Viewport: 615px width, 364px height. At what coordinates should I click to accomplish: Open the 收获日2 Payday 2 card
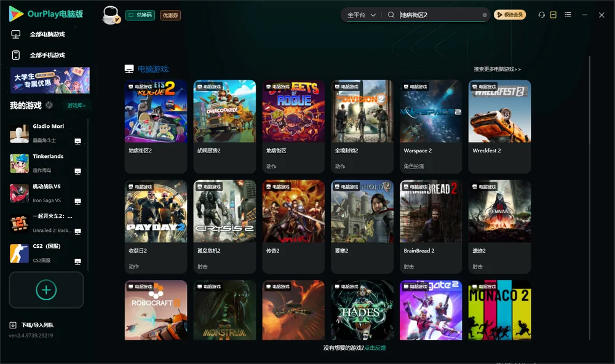point(156,227)
